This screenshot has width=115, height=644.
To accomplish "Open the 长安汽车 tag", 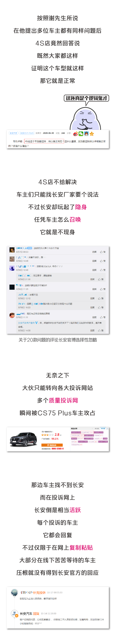I will click(13, 133).
